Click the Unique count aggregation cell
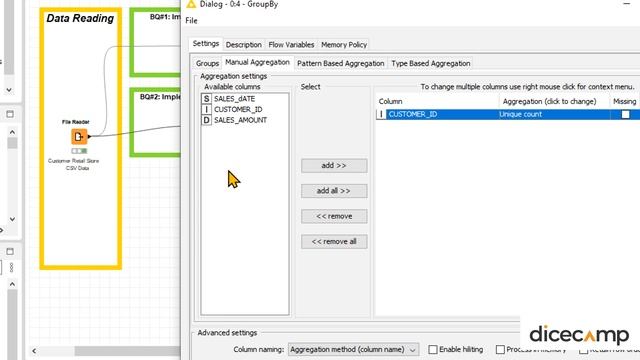This screenshot has height=360, width=640. [553, 114]
